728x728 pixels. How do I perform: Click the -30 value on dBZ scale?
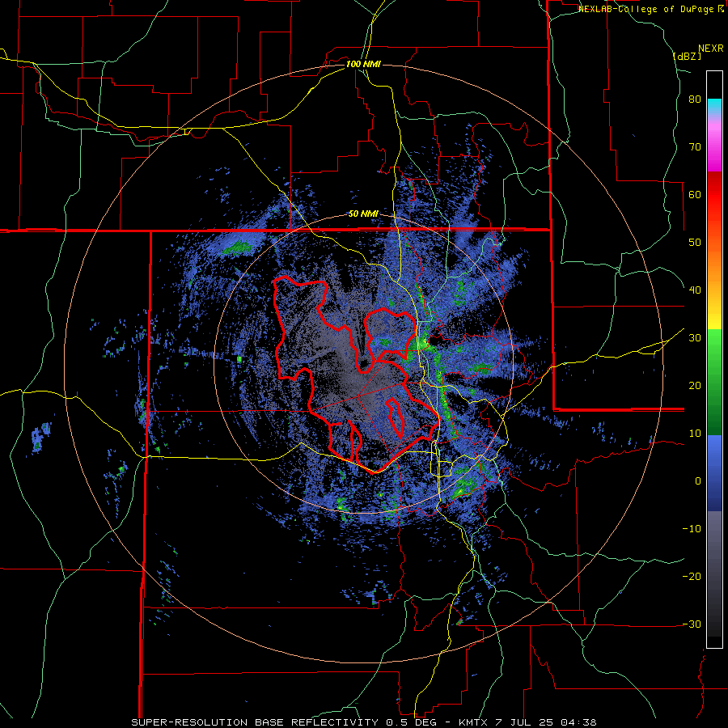click(x=692, y=624)
